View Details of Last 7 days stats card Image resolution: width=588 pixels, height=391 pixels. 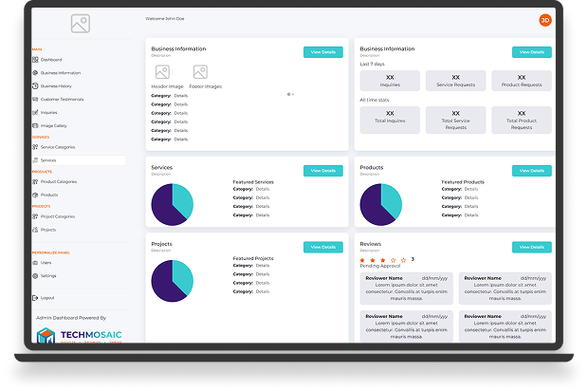pos(532,52)
